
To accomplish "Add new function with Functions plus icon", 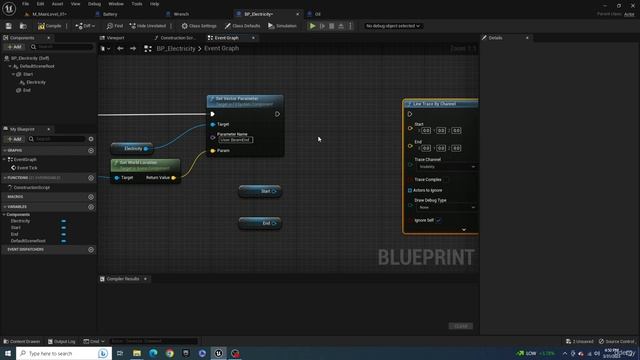I will (x=91, y=178).
